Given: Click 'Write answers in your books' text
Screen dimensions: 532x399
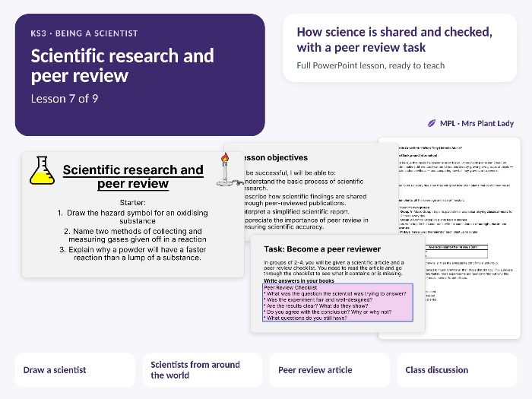Looking at the screenshot, I should click(x=299, y=281).
